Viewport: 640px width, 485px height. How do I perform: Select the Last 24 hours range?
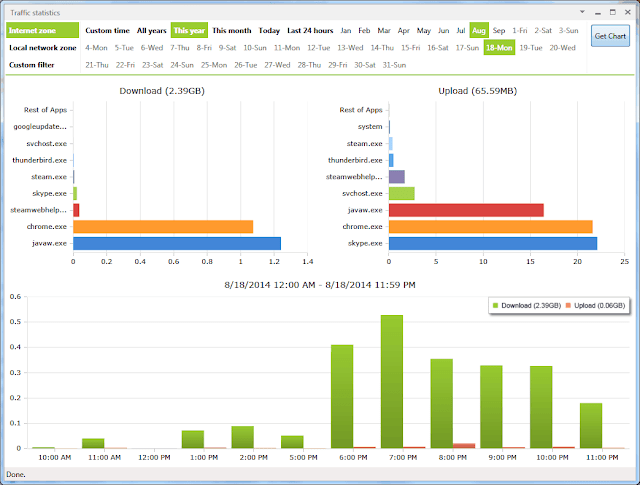tap(310, 31)
